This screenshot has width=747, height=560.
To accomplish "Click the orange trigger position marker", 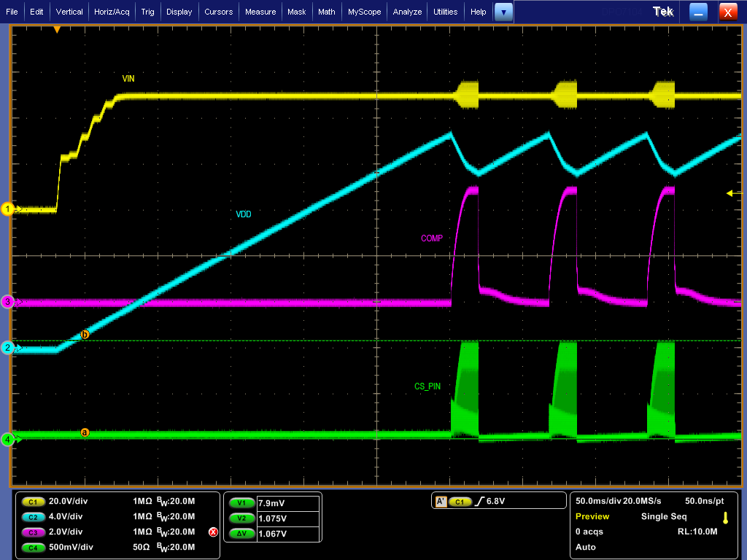I will (57, 28).
